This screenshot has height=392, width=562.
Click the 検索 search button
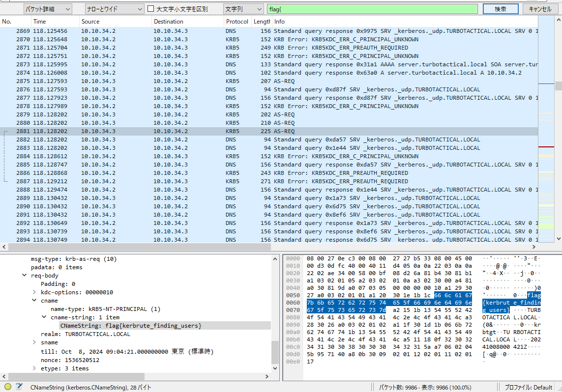point(501,9)
